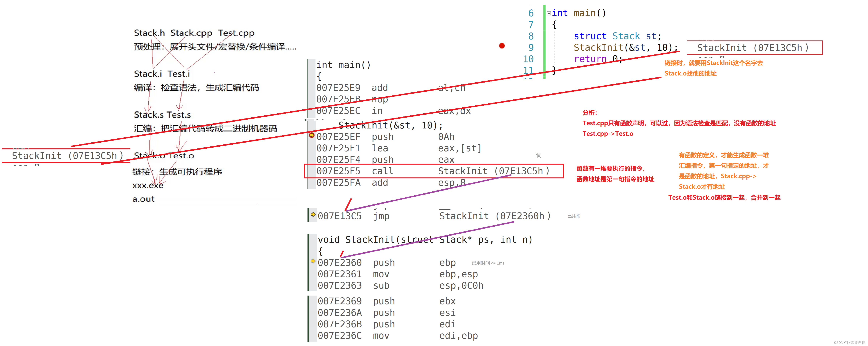
Task: Select the 007E236B push edi instruction
Action: pyautogui.click(x=387, y=324)
